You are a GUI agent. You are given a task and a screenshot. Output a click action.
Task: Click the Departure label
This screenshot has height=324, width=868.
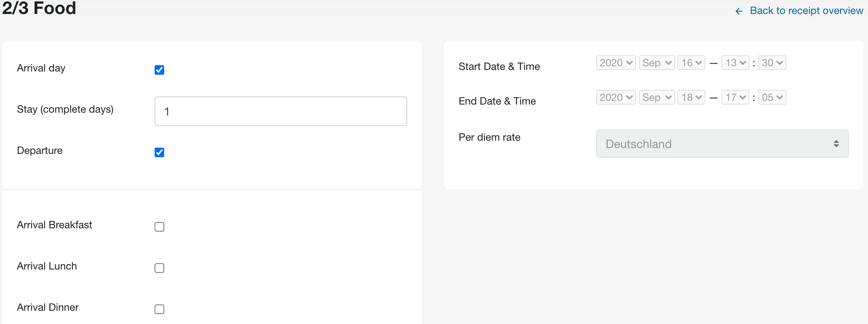click(40, 151)
